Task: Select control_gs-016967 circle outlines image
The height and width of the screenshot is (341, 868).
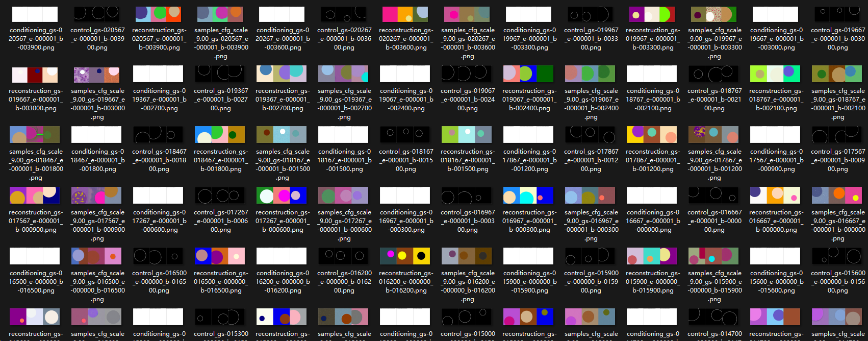Action: click(467, 196)
